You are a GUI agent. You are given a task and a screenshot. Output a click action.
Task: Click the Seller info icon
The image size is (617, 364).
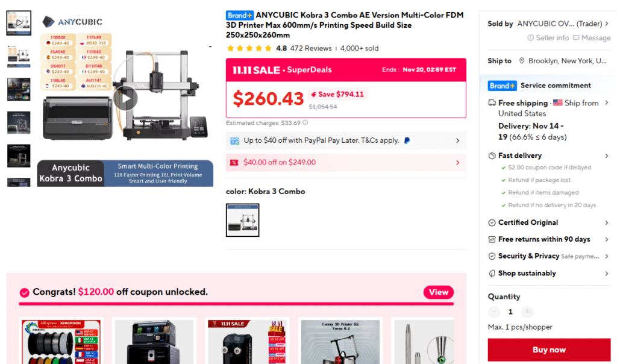[530, 38]
